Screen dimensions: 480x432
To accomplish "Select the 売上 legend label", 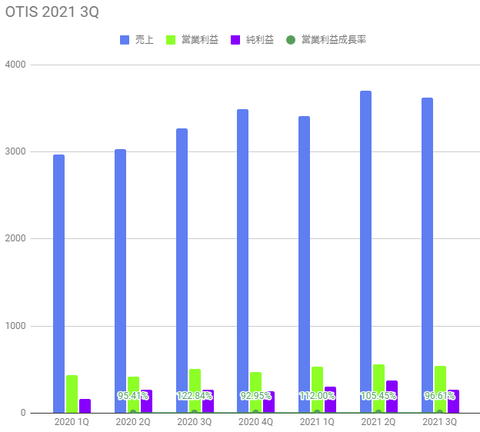I will pos(144,40).
